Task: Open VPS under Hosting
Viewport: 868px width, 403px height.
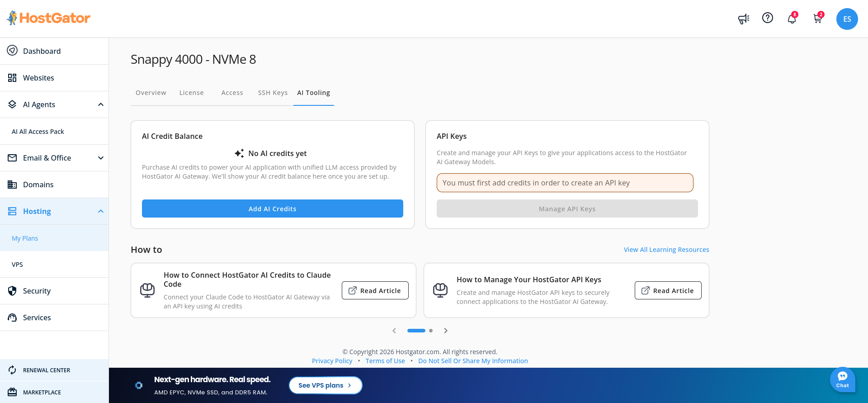Action: pyautogui.click(x=54, y=265)
